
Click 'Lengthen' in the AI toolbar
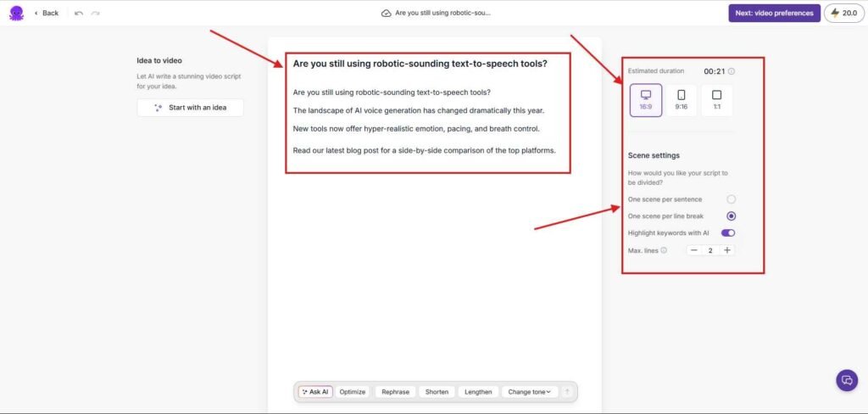click(478, 392)
